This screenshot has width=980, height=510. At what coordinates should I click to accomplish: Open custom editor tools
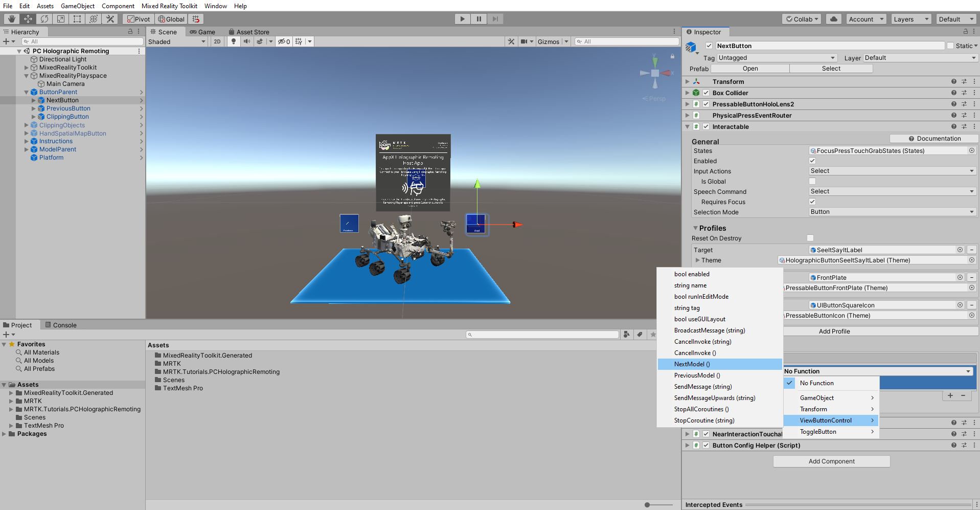[x=110, y=19]
